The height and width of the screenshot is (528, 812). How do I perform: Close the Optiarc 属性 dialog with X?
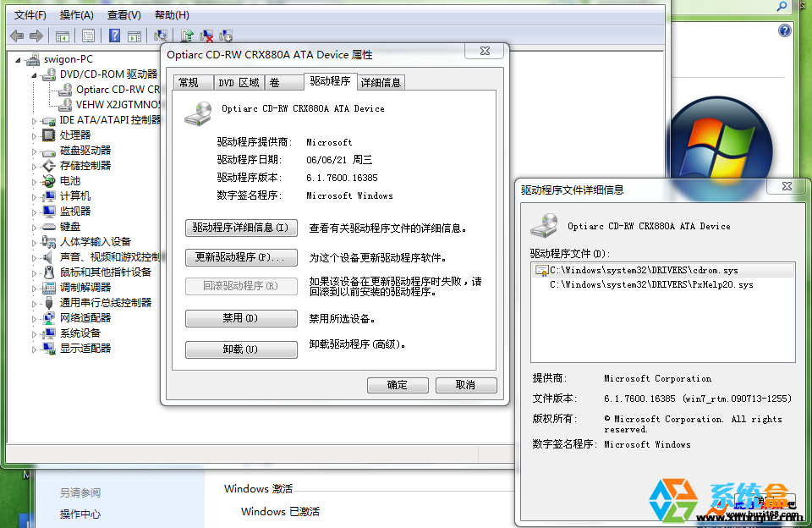485,51
